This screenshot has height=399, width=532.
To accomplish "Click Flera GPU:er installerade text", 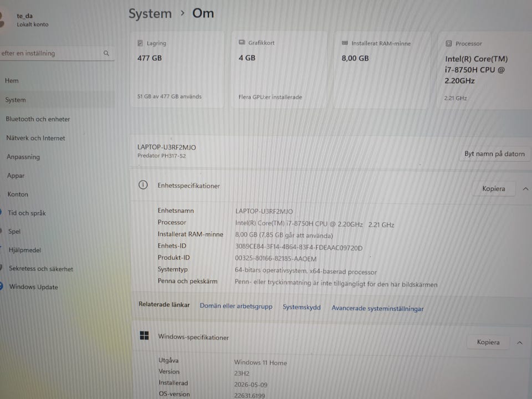I will click(x=270, y=97).
